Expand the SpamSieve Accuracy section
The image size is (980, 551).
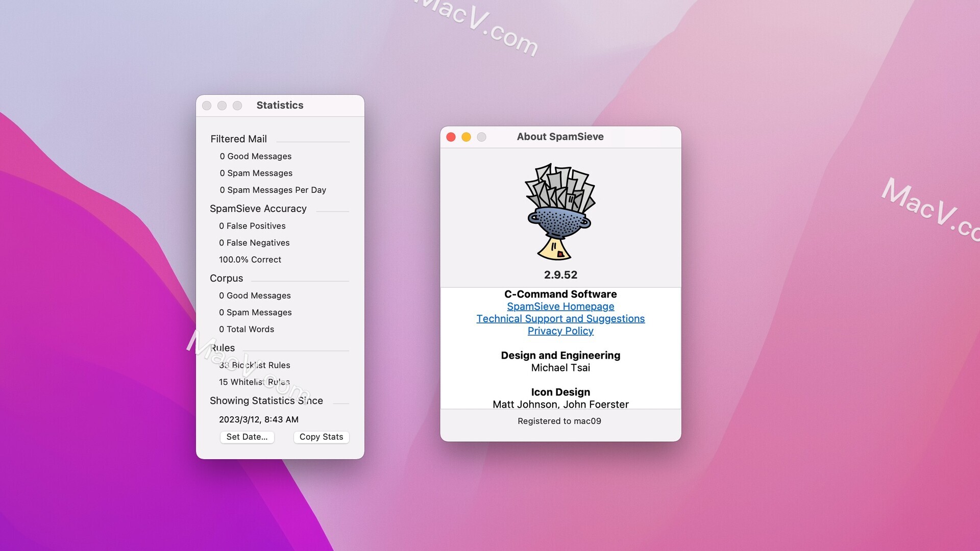pos(258,208)
